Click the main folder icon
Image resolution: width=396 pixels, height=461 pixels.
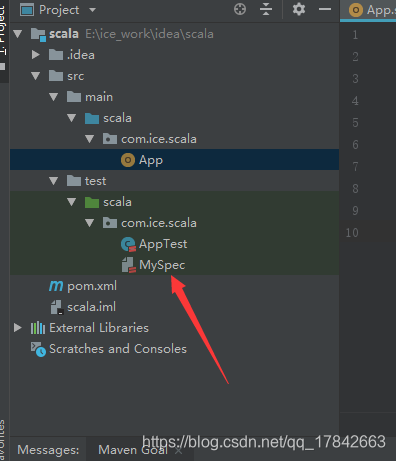pyautogui.click(x=74, y=97)
